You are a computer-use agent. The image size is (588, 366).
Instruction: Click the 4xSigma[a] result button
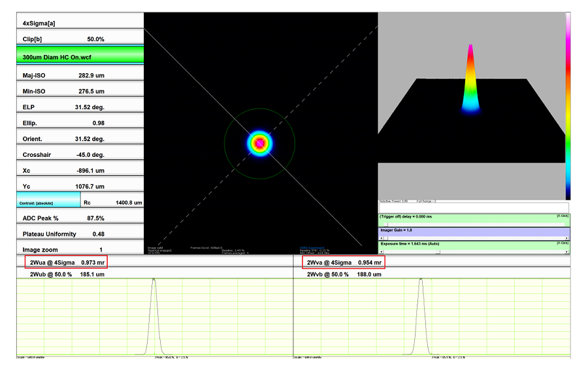[79, 23]
